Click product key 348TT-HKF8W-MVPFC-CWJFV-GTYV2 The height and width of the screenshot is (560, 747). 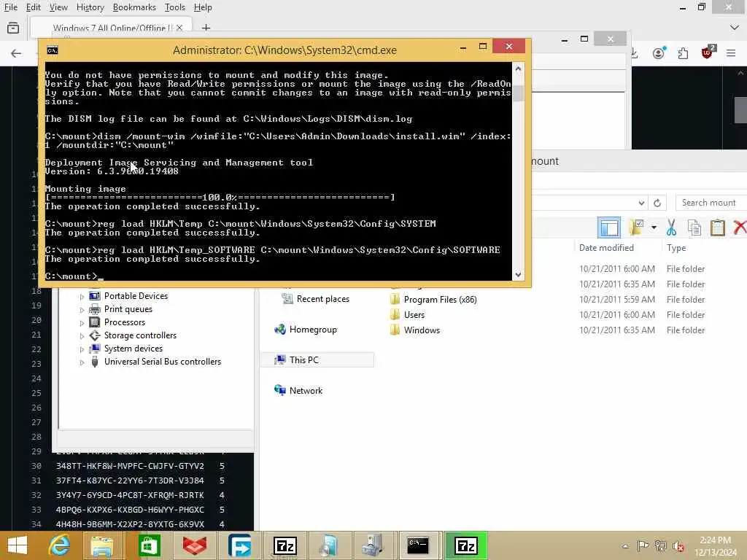click(x=130, y=466)
